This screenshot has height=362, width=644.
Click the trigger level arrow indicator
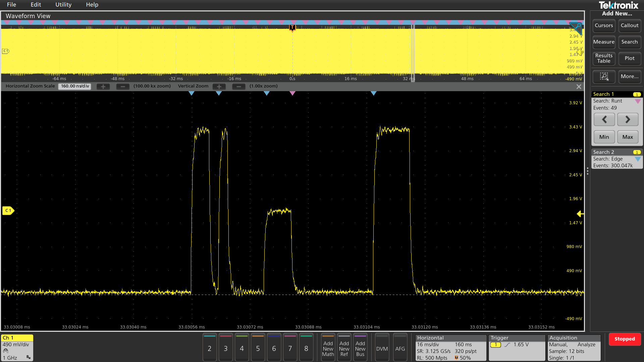click(x=580, y=214)
